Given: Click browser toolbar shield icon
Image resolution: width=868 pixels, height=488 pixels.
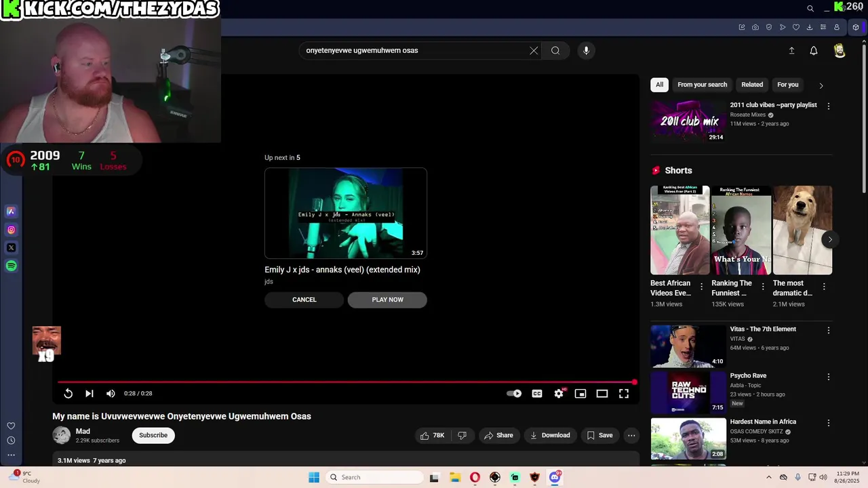Looking at the screenshot, I should (769, 28).
